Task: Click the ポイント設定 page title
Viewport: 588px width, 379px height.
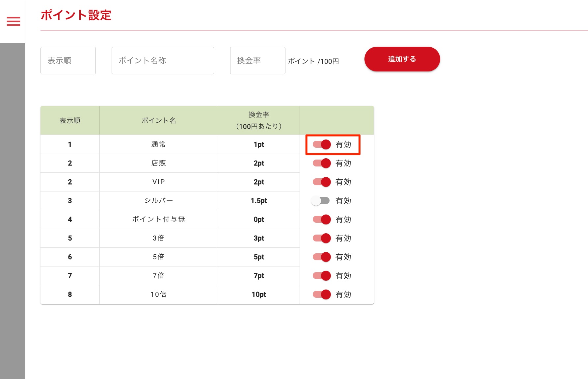Action: tap(76, 15)
